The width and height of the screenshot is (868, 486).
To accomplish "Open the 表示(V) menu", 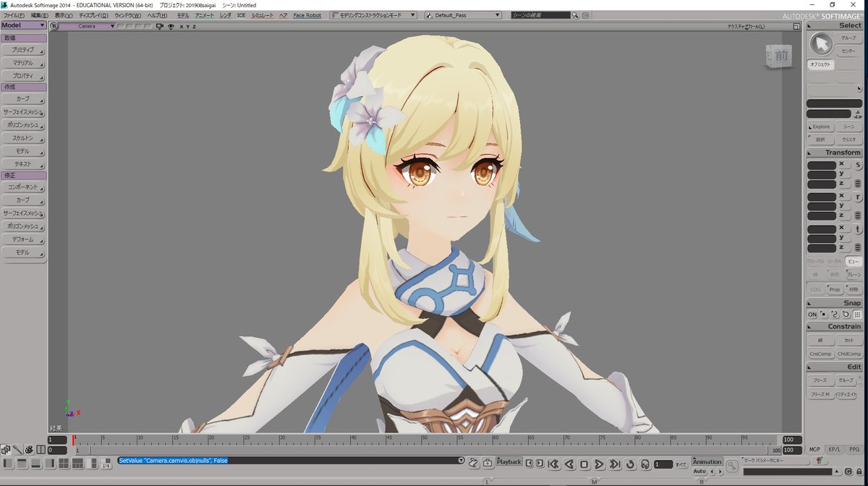I will click(64, 15).
